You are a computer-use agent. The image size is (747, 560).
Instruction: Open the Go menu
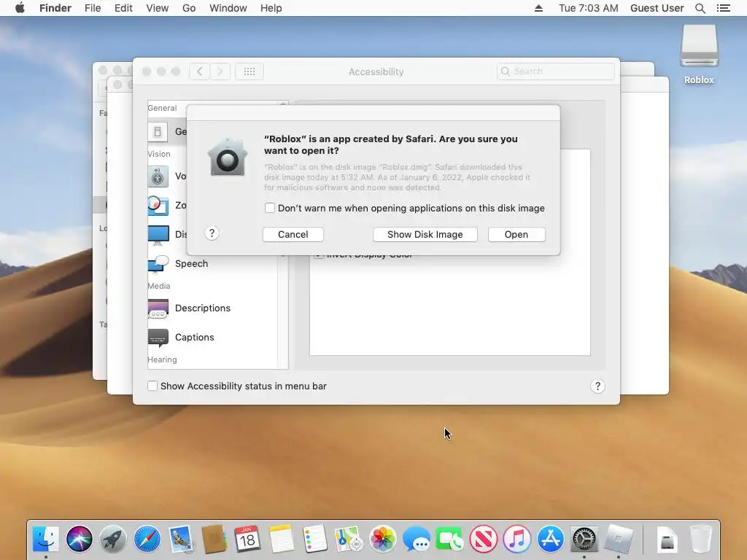189,8
